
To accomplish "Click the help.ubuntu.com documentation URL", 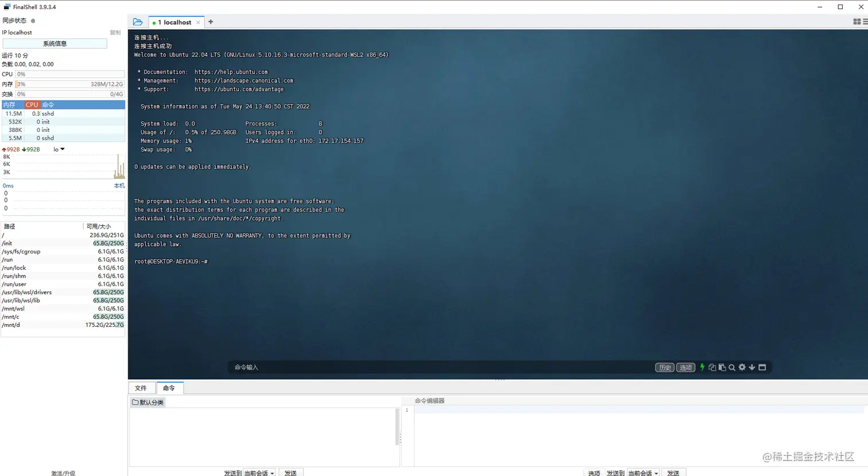I will tap(231, 72).
